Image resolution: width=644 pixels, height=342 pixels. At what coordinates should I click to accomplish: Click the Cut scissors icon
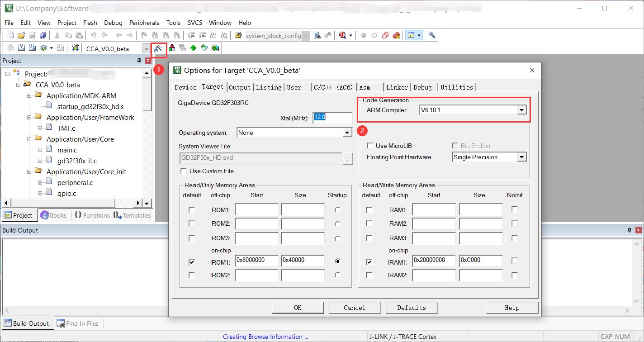pos(57,35)
